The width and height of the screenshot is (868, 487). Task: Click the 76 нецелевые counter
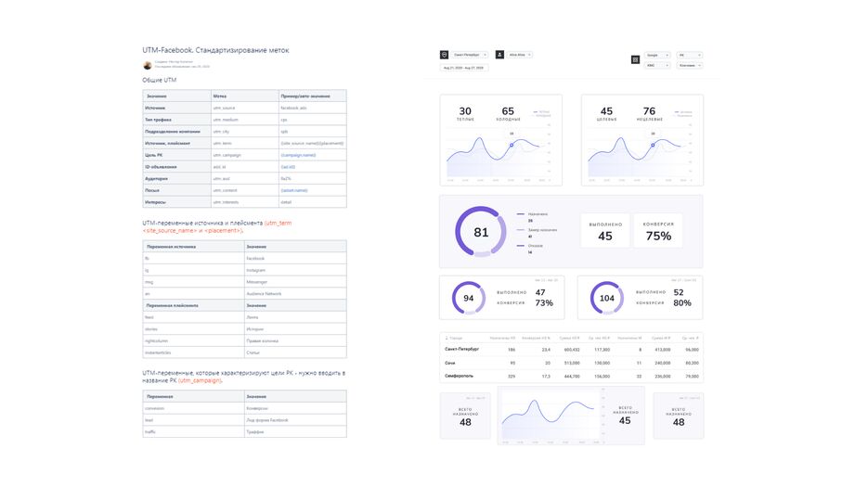tap(649, 113)
